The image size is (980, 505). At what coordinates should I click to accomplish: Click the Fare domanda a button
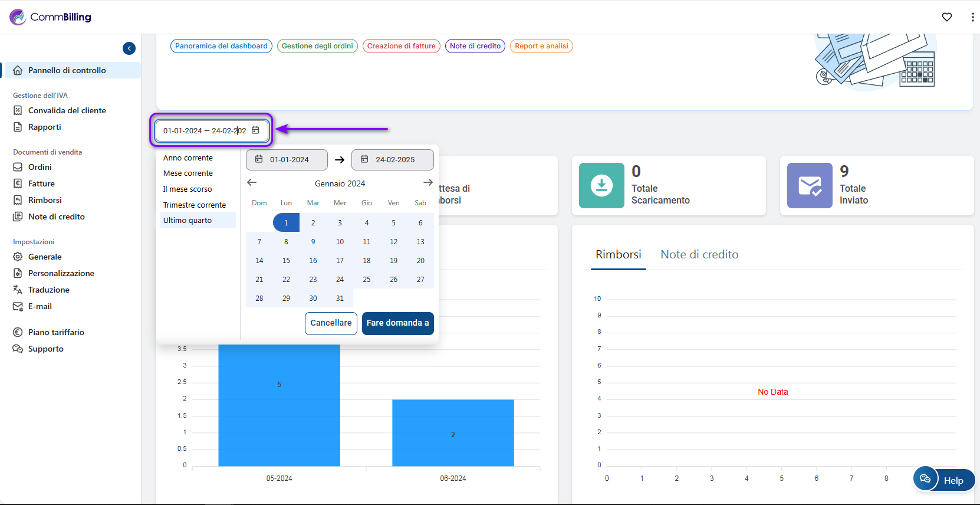tap(397, 323)
